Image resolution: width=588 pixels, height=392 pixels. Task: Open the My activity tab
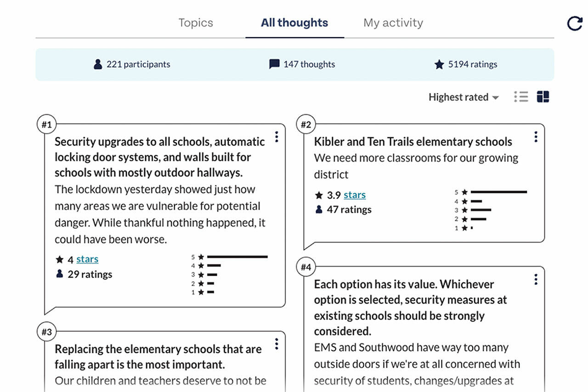click(393, 23)
